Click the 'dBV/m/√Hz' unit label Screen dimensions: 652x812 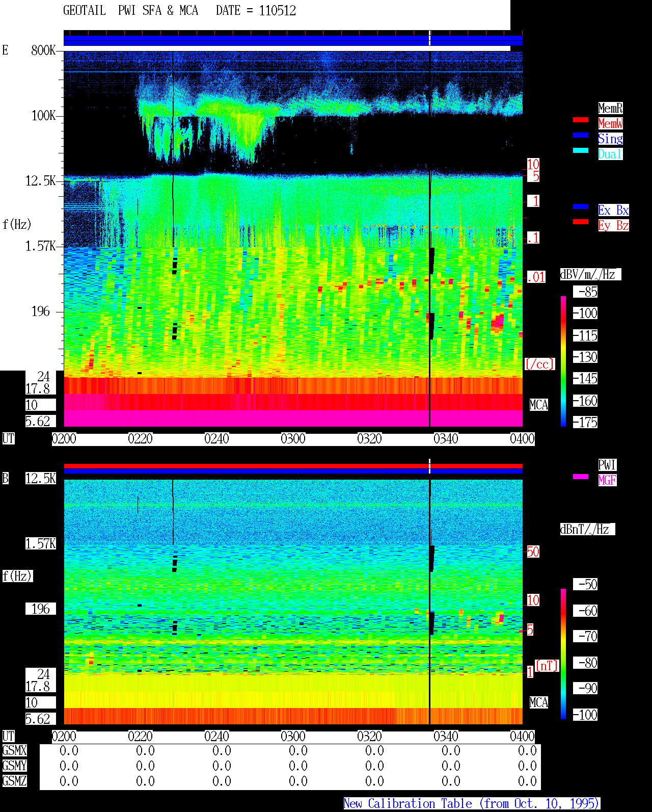[x=590, y=274]
